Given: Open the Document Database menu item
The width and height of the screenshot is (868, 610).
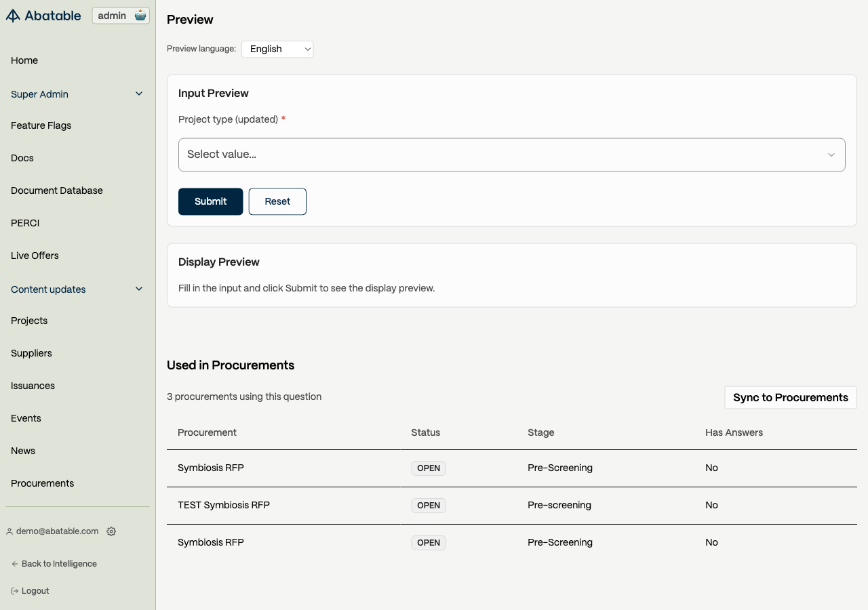Looking at the screenshot, I should coord(57,190).
